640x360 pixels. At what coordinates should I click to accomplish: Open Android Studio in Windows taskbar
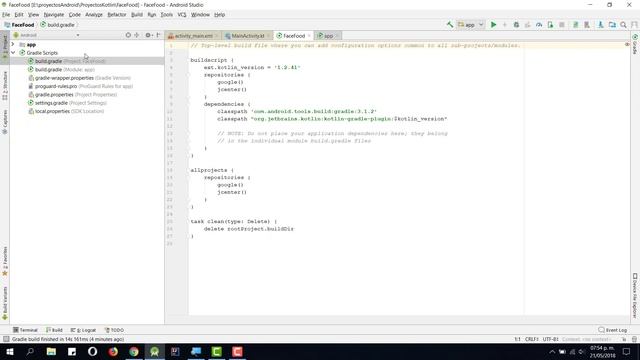(154, 351)
